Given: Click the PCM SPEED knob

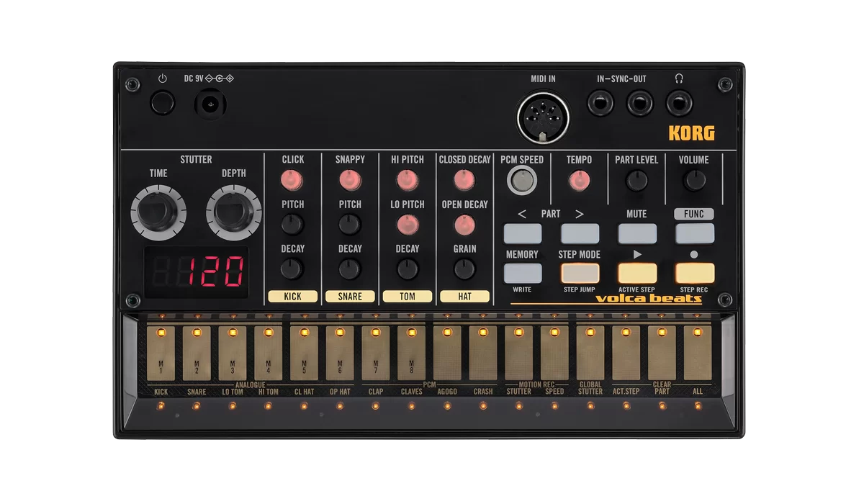Looking at the screenshot, I should [x=521, y=181].
